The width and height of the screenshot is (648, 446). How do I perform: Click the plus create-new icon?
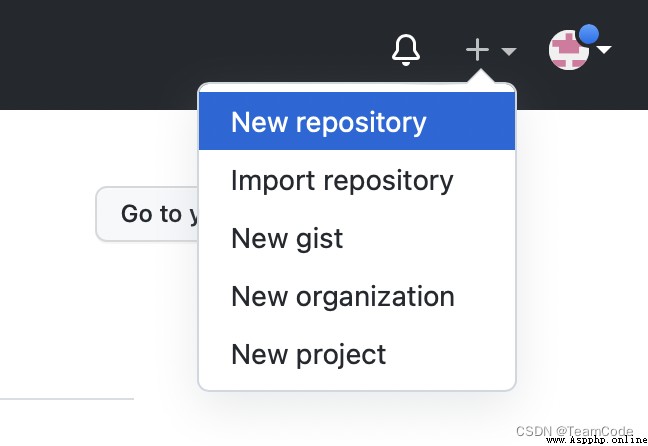click(x=477, y=50)
